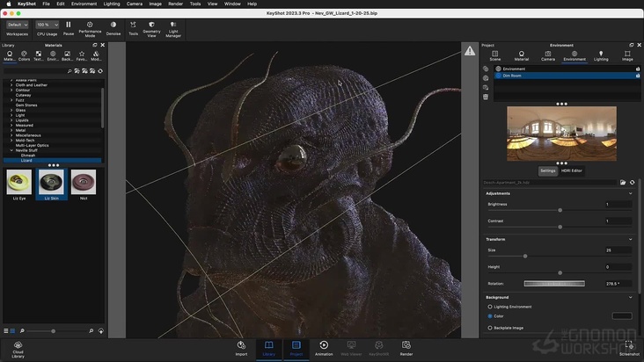Open the Tools toolbar icon
The image size is (644, 362).
tap(133, 28)
